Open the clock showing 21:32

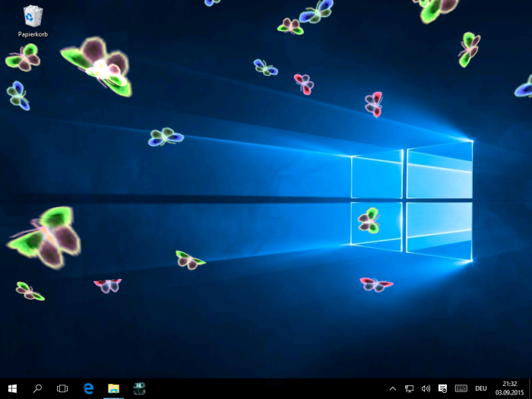click(509, 388)
